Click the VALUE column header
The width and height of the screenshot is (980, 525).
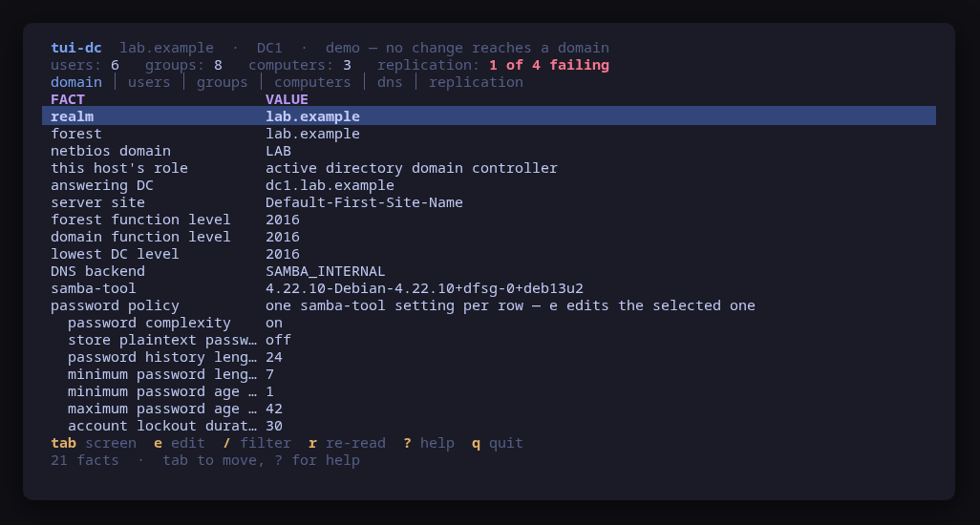287,99
